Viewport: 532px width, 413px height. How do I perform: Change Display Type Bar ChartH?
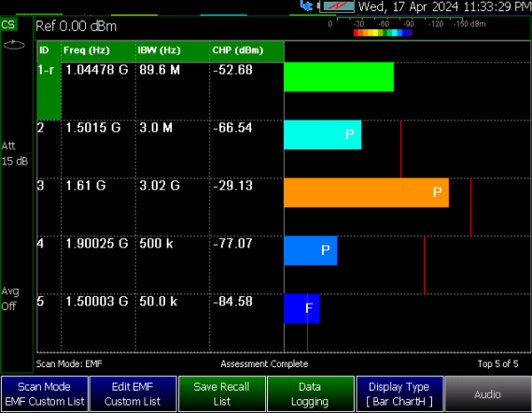(399, 394)
